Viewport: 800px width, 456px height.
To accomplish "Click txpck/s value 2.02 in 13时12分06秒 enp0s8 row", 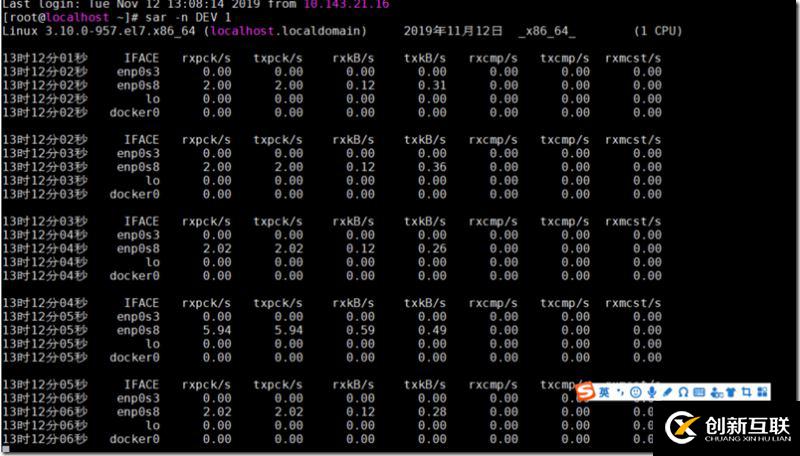I will coord(289,412).
